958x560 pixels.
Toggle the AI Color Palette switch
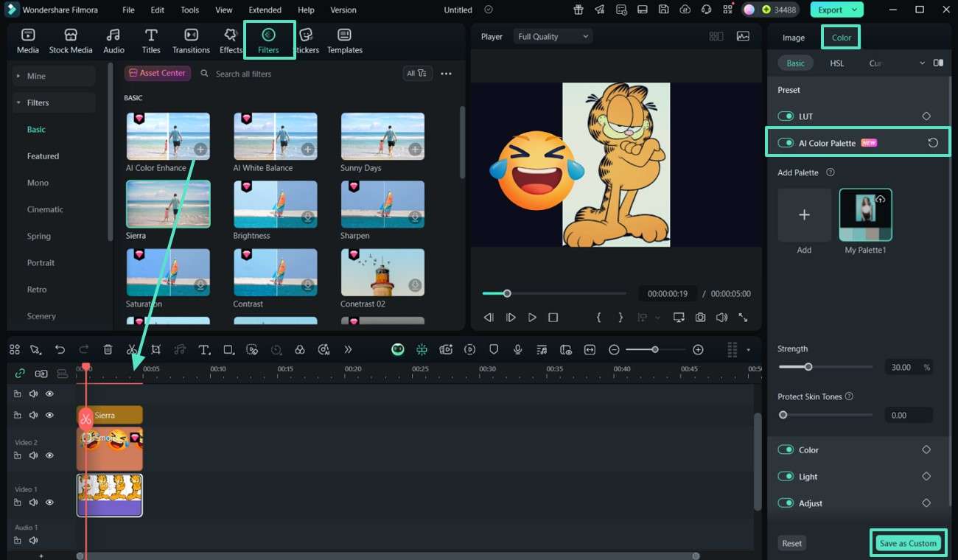pos(786,143)
